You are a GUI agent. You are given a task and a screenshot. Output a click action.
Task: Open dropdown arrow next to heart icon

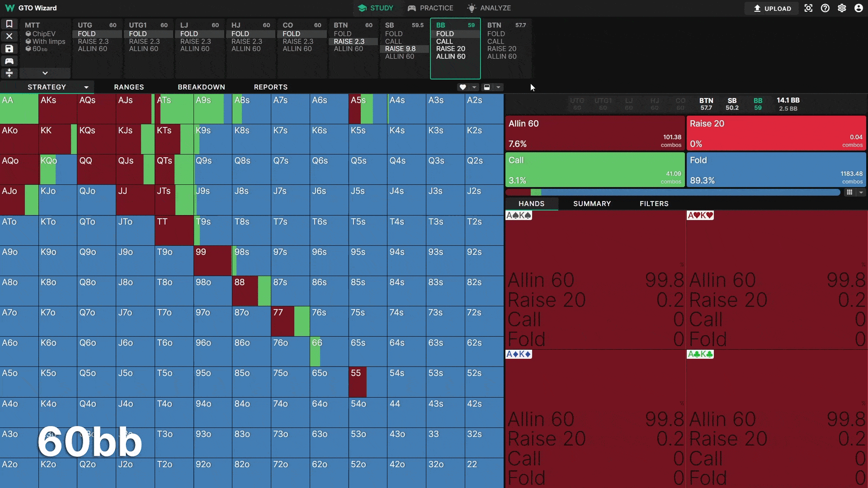[474, 87]
